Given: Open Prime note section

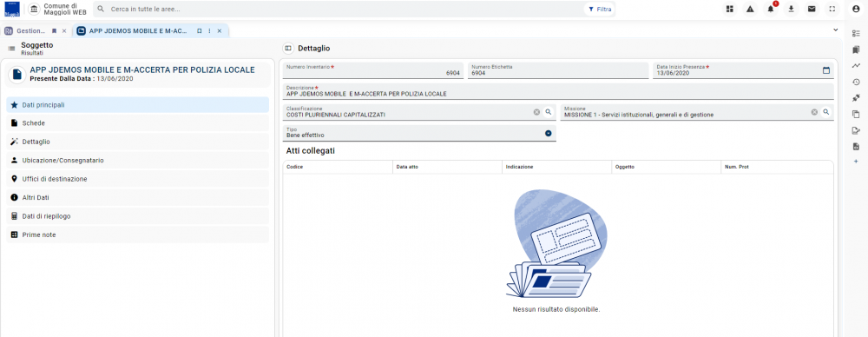Looking at the screenshot, I should (x=137, y=235).
